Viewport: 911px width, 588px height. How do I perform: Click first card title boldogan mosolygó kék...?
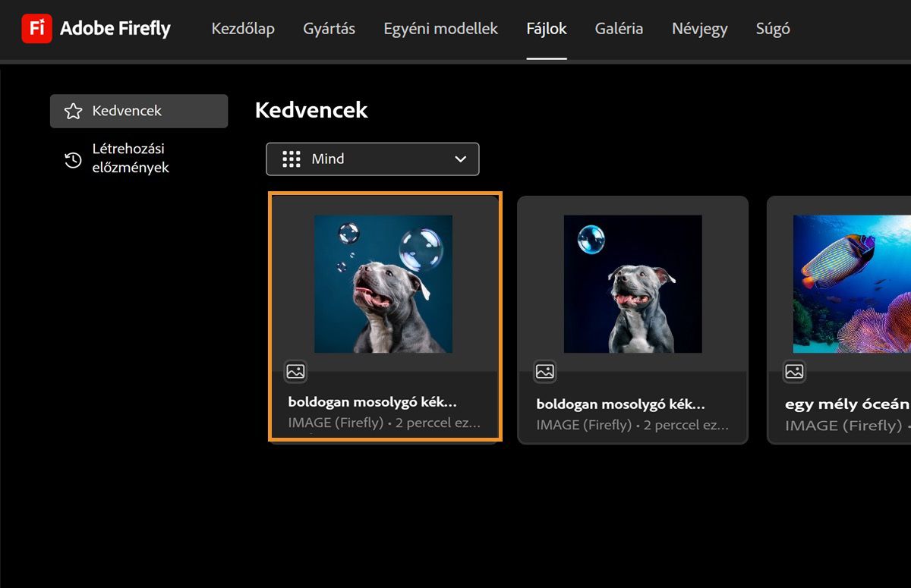coord(373,402)
